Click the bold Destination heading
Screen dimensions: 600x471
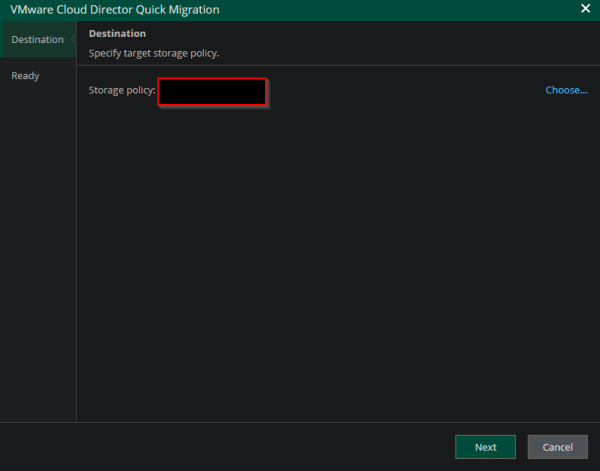tap(117, 34)
